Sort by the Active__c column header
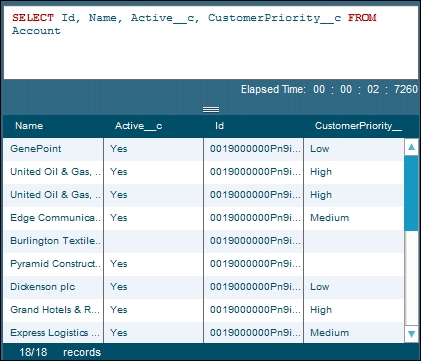421x361 pixels. (138, 126)
